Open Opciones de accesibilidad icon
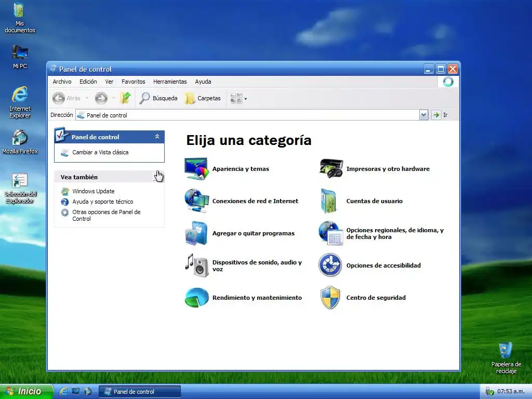Image resolution: width=532 pixels, height=399 pixels. [330, 265]
